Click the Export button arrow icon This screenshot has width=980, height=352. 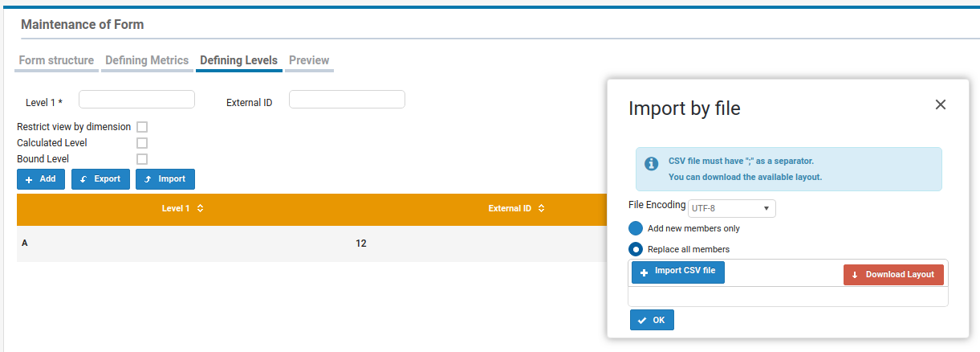coord(83,179)
